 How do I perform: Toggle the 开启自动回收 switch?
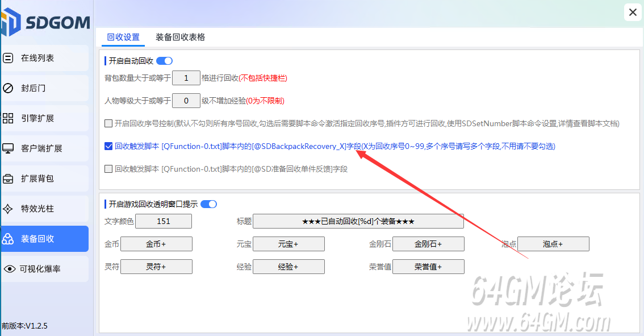[x=164, y=61]
